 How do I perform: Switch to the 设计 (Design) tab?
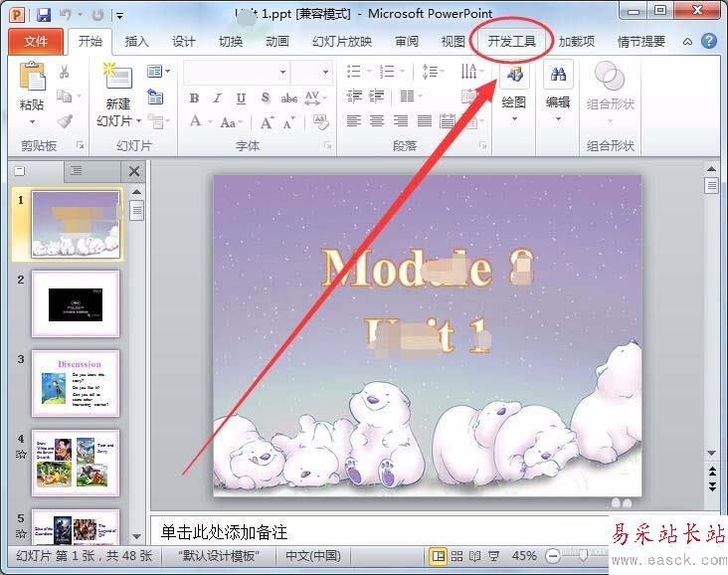tap(183, 42)
